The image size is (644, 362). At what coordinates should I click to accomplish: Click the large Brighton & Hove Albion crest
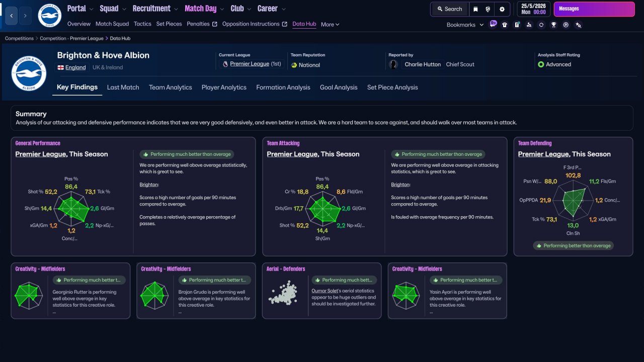click(x=29, y=73)
